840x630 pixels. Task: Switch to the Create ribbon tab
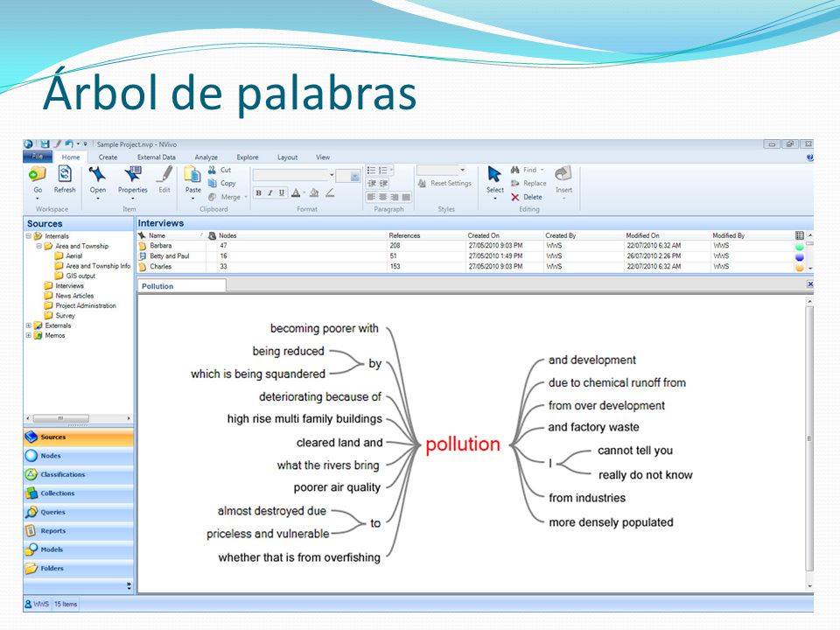click(x=108, y=157)
